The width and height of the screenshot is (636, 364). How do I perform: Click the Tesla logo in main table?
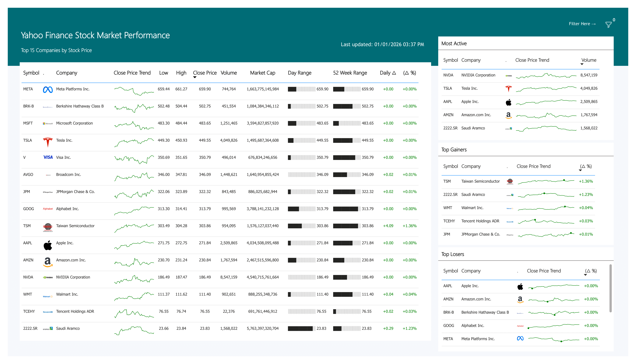coord(48,142)
